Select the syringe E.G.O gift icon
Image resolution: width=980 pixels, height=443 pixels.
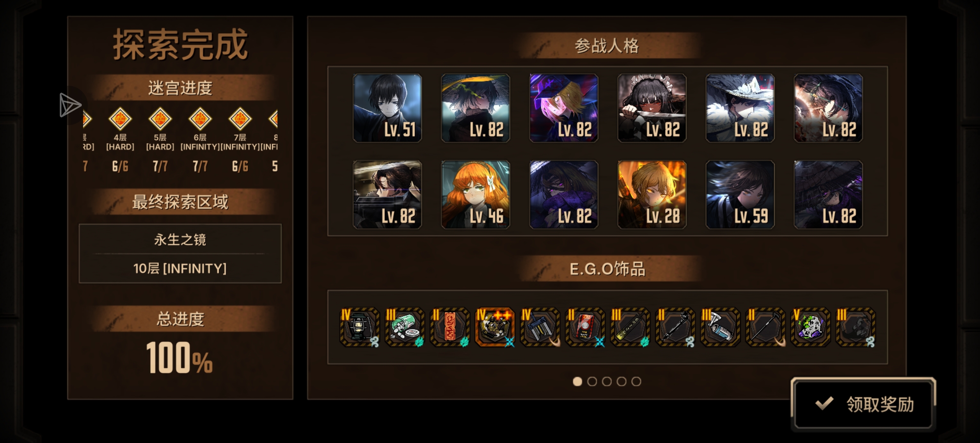click(721, 327)
